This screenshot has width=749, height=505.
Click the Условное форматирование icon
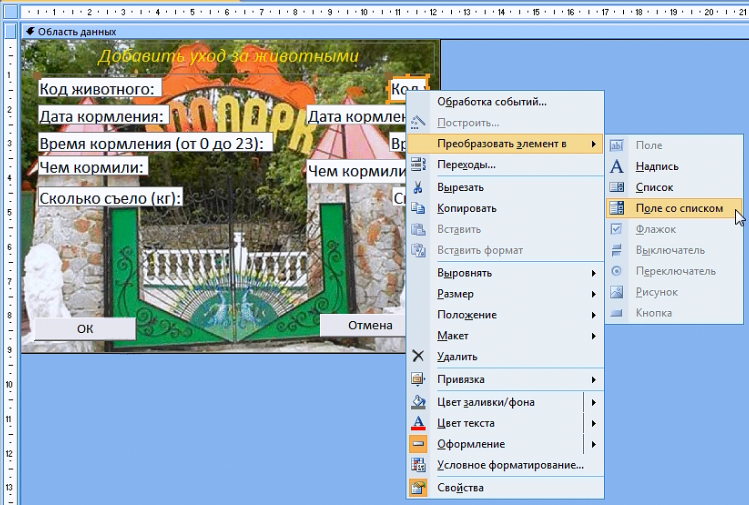pos(418,465)
